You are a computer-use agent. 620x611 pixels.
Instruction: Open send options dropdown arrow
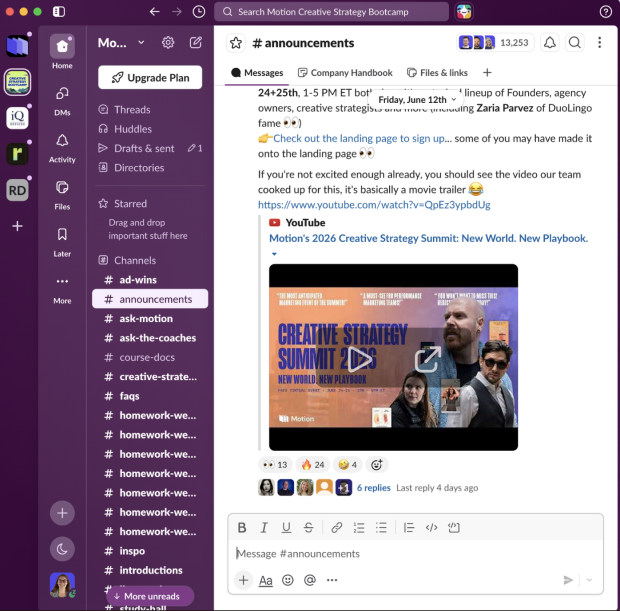(589, 580)
